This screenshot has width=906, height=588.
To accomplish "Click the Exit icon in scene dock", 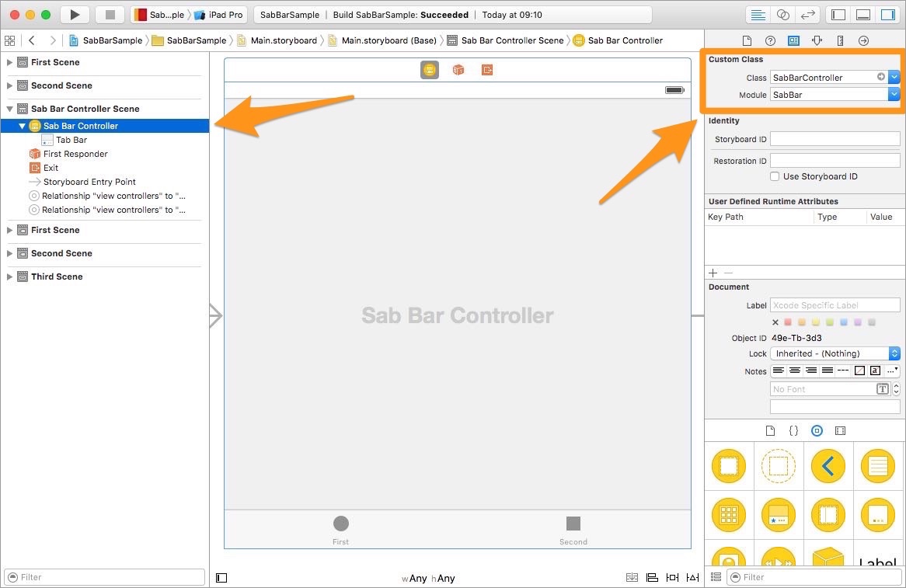I will [487, 70].
